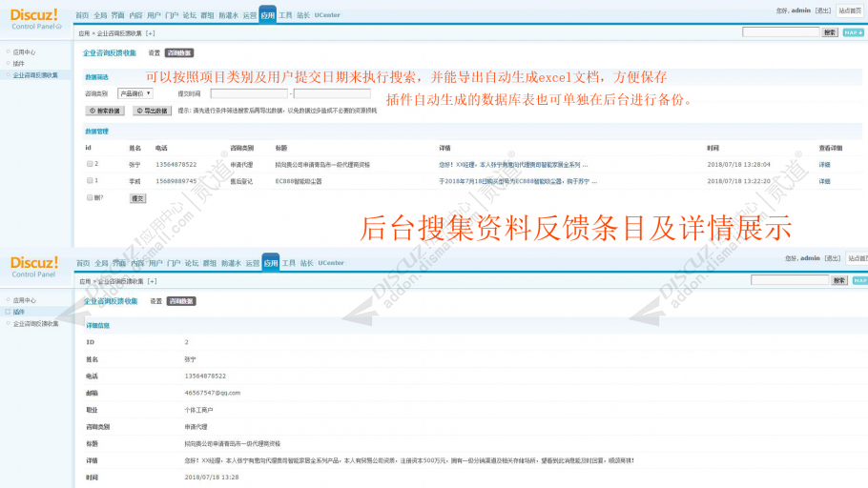The width and height of the screenshot is (868, 488).
Task: Open 群组 menu in the data list panel
Action: tap(207, 15)
